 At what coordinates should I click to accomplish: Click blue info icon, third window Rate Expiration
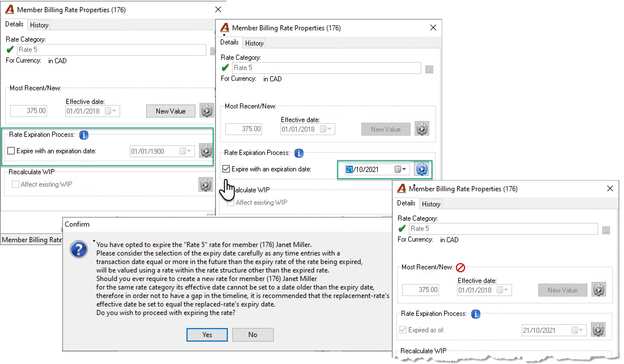click(x=476, y=314)
